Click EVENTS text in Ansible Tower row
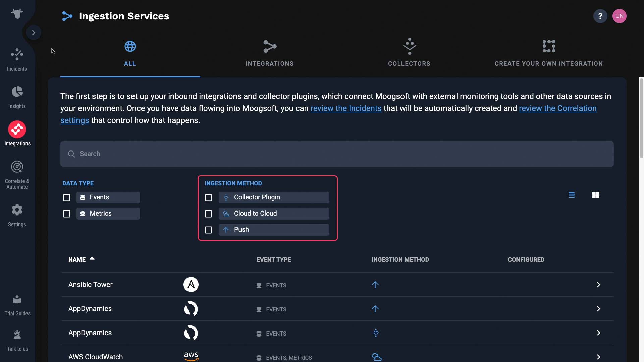 [x=276, y=285]
